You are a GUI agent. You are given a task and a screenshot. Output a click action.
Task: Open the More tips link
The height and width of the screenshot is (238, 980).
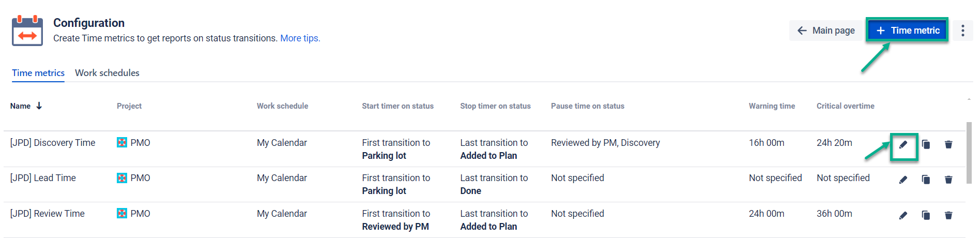(x=300, y=38)
